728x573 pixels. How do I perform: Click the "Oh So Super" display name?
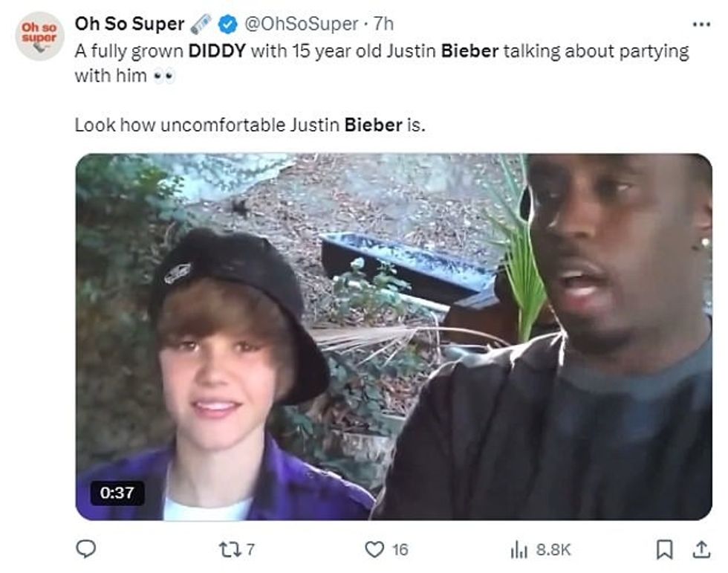click(129, 25)
